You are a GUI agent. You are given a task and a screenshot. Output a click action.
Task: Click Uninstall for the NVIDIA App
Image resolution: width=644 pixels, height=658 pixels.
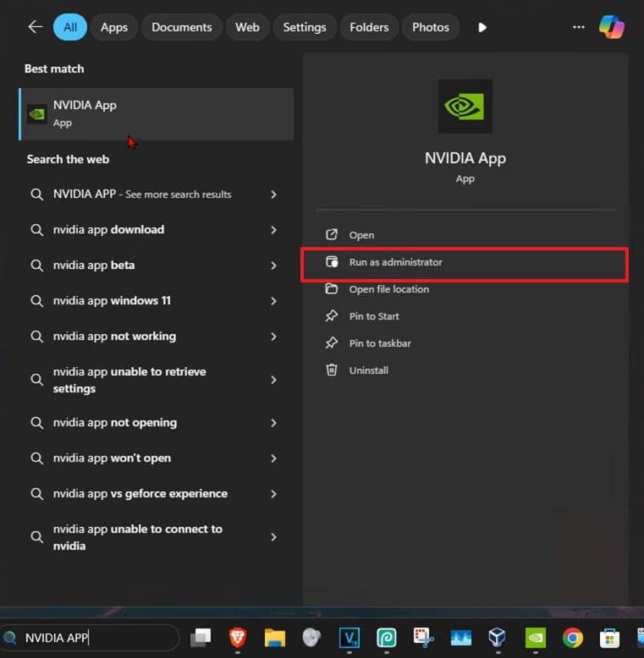(x=465, y=370)
